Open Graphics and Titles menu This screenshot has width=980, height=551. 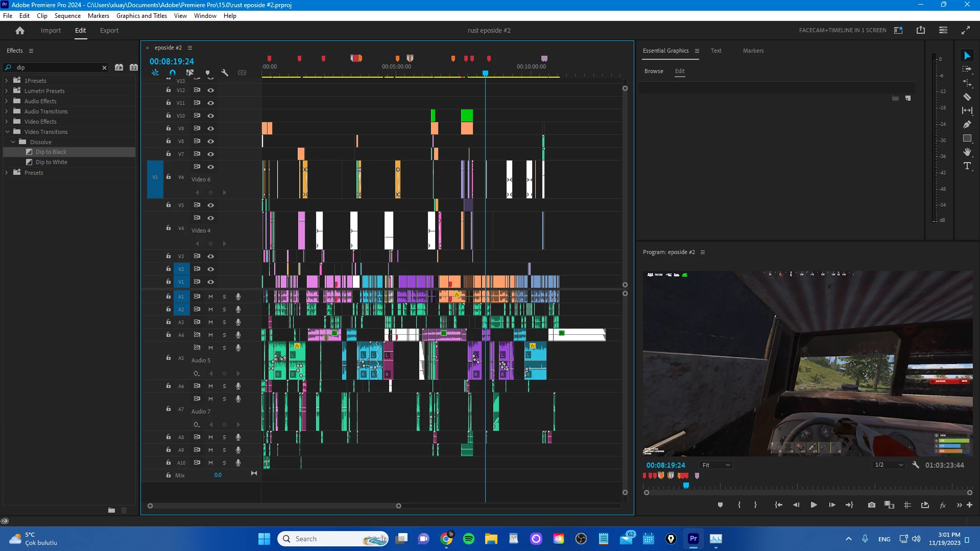pyautogui.click(x=141, y=16)
